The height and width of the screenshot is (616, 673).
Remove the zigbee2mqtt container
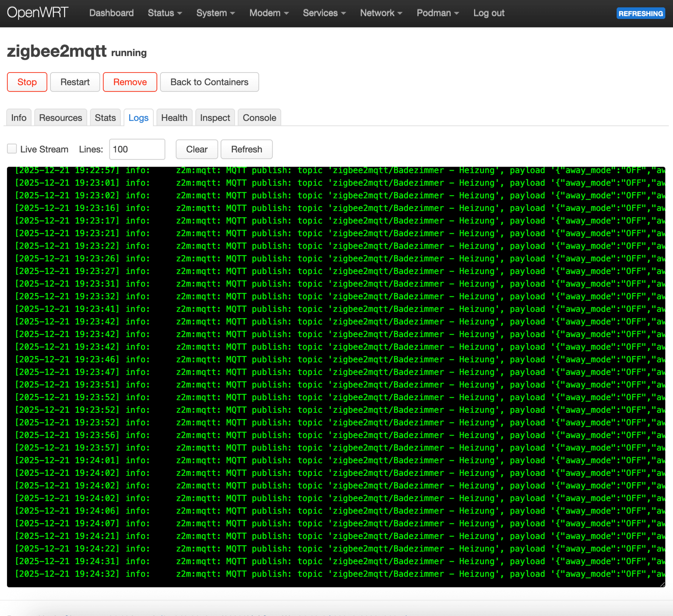(130, 82)
